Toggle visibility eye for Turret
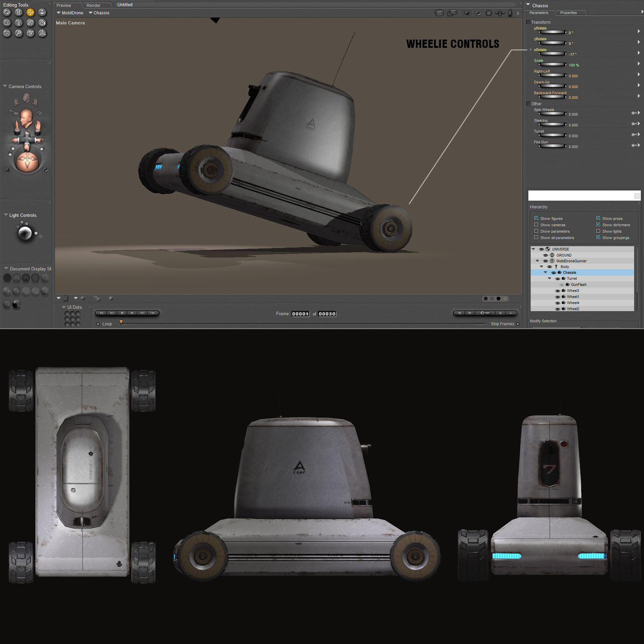 (x=558, y=279)
